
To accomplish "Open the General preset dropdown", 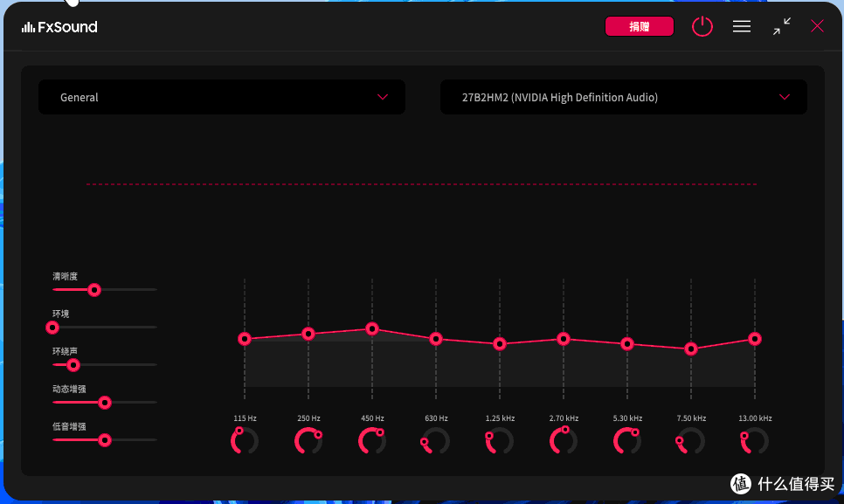I will (222, 97).
